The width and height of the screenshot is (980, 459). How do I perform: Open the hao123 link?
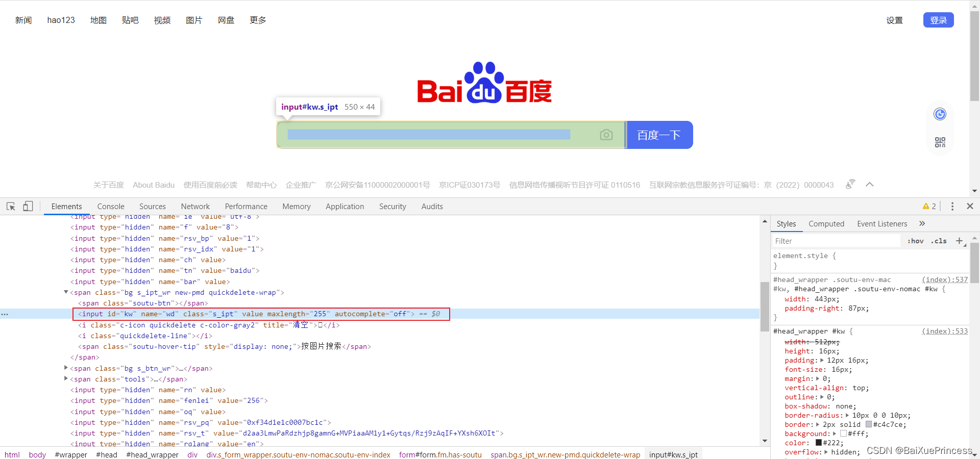pyautogui.click(x=61, y=20)
